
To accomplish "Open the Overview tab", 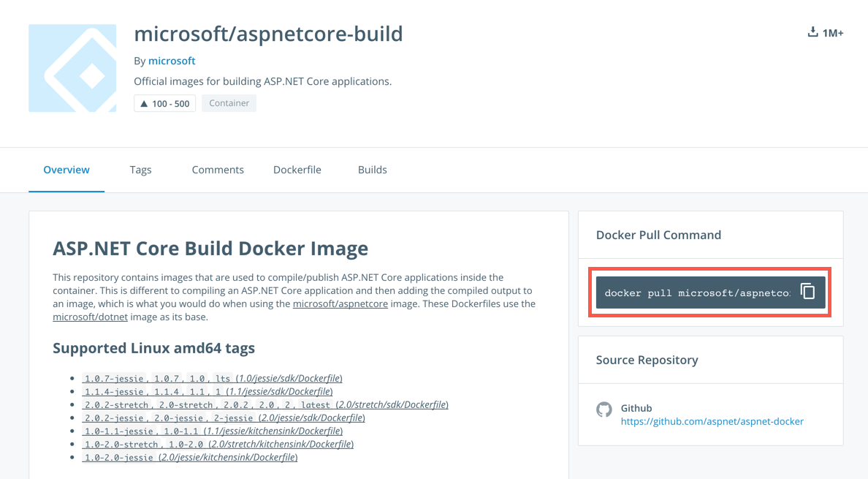I will coord(66,170).
